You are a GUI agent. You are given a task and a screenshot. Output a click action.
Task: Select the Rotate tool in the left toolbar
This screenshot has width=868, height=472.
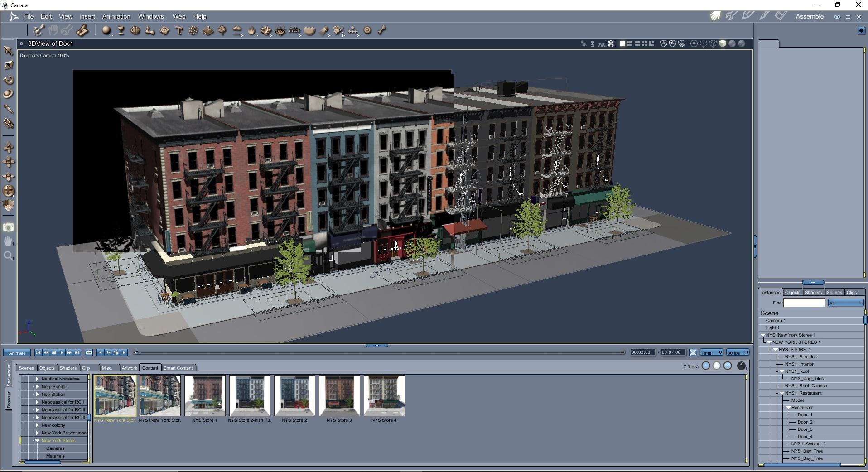pos(8,80)
